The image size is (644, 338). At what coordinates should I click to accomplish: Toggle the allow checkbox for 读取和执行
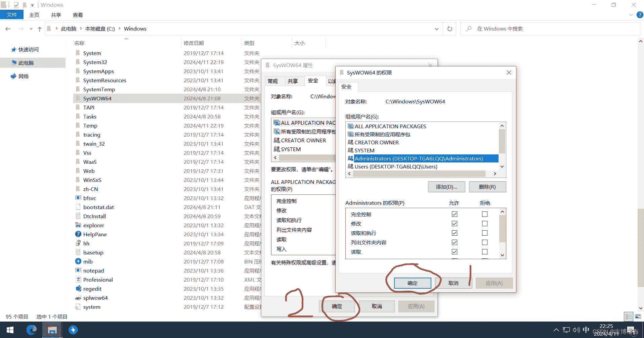[x=455, y=233]
